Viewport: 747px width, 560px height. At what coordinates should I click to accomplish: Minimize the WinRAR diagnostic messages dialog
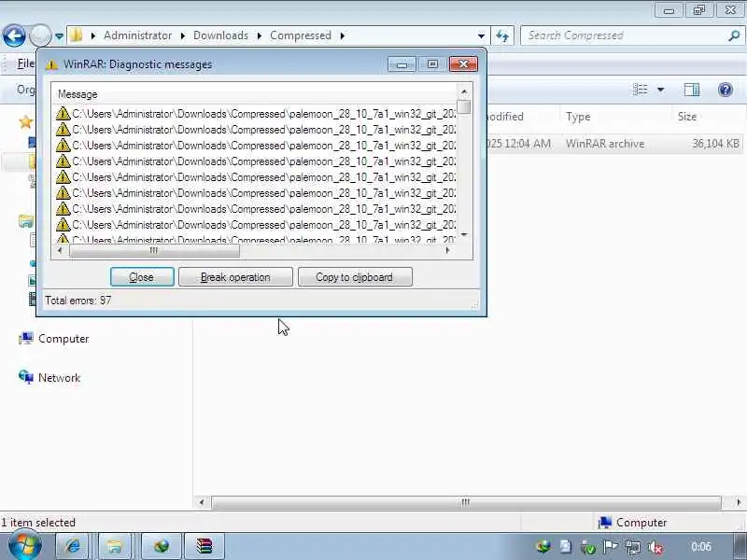point(402,64)
